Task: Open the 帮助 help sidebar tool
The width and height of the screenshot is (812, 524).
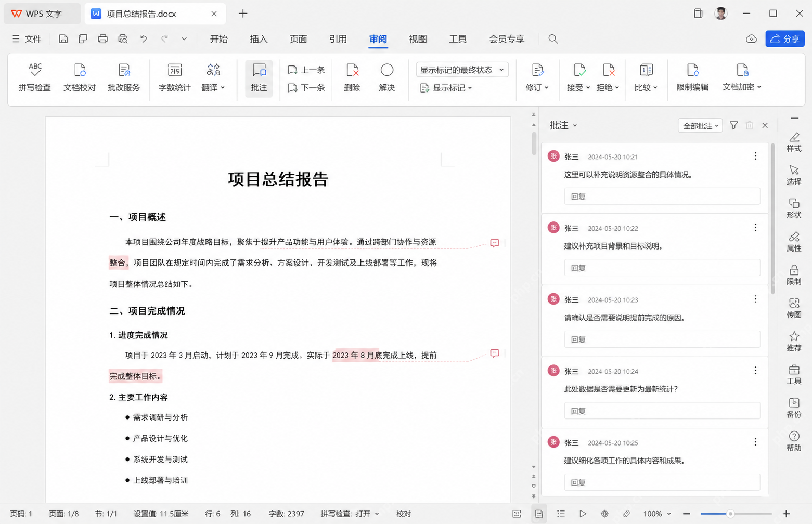Action: [x=794, y=441]
